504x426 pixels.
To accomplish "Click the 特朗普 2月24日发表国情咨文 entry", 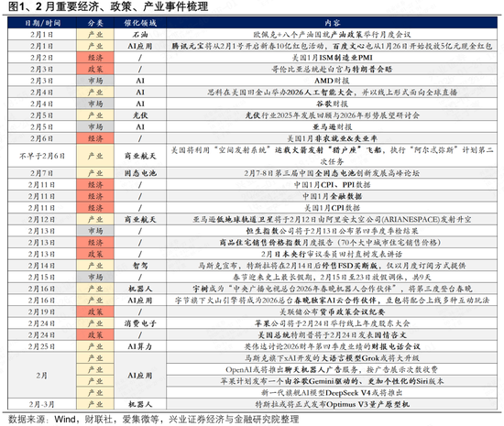I will 332,335.
